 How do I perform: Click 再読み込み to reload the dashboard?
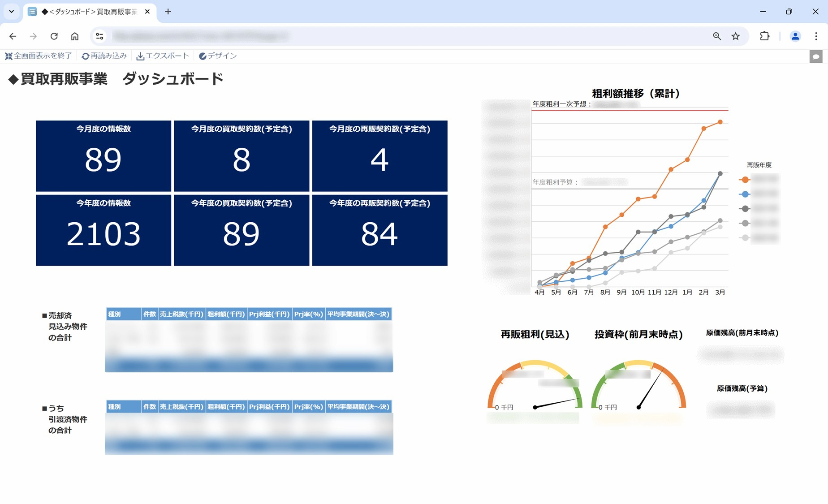click(104, 56)
